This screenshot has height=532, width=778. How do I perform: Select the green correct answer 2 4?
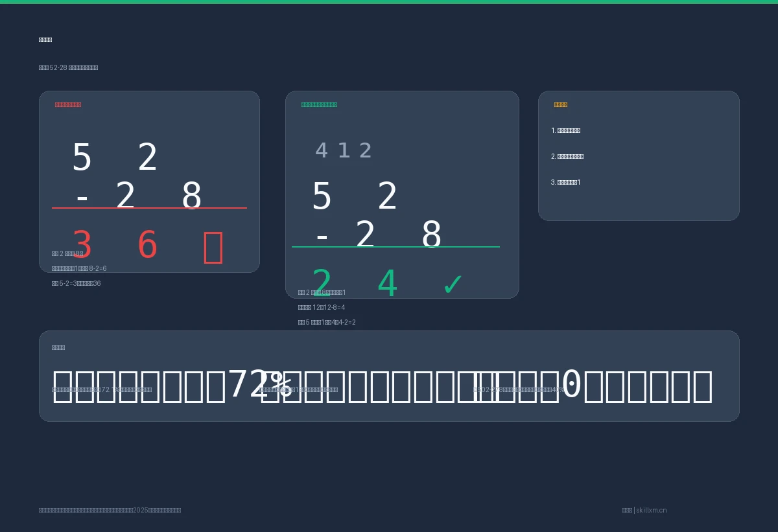click(x=355, y=284)
